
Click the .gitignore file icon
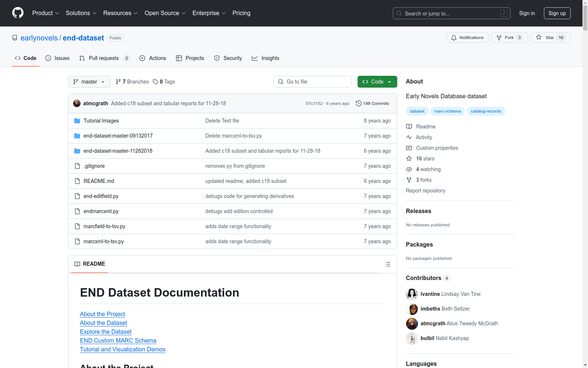tap(77, 166)
